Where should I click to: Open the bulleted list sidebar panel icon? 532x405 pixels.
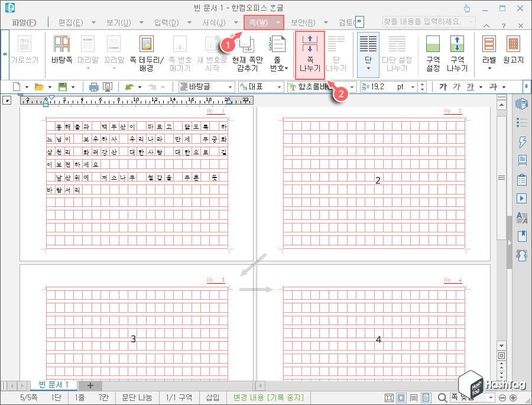[x=521, y=122]
